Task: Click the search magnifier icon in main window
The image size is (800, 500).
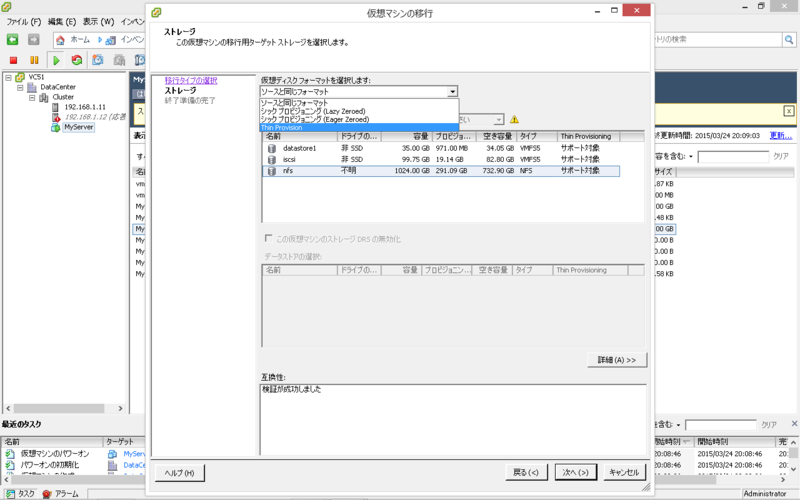Action: pos(789,39)
